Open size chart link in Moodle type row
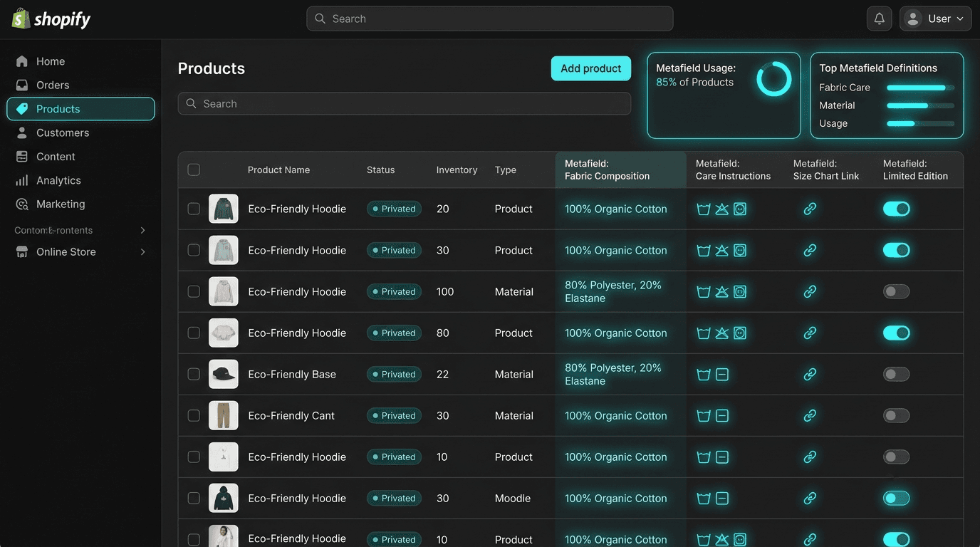 810,498
